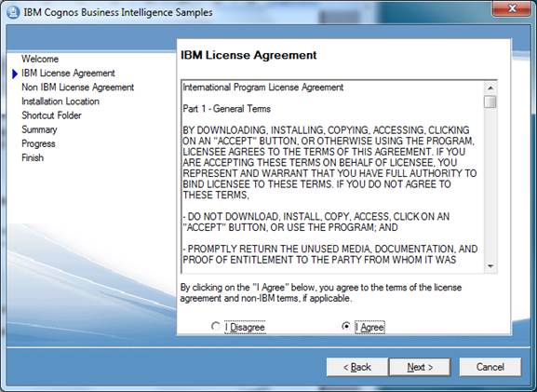The image size is (537, 392).
Task: Click the Welcome step in the sidebar
Action: (40, 59)
